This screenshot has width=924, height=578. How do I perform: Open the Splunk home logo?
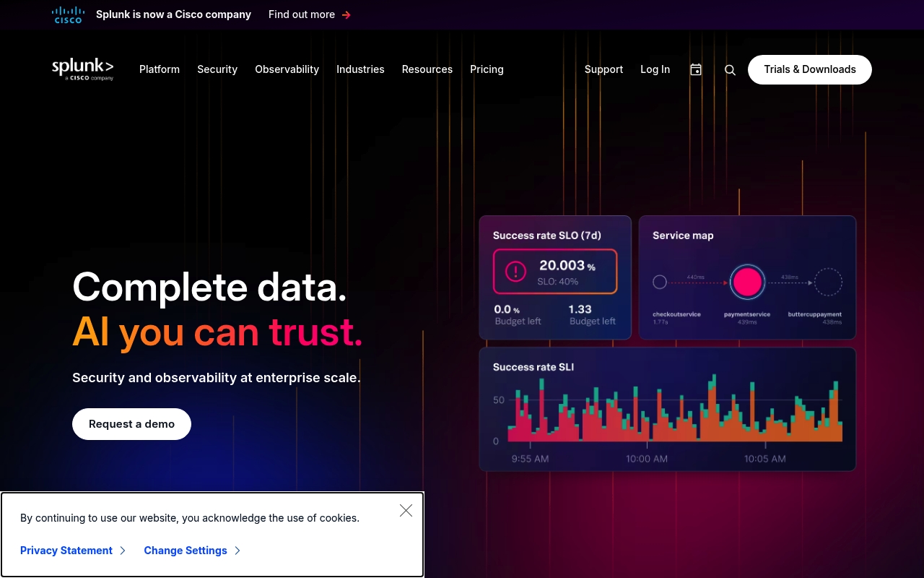pyautogui.click(x=83, y=69)
